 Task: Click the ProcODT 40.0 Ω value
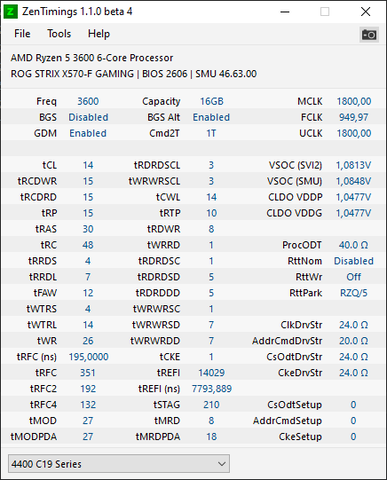point(353,245)
